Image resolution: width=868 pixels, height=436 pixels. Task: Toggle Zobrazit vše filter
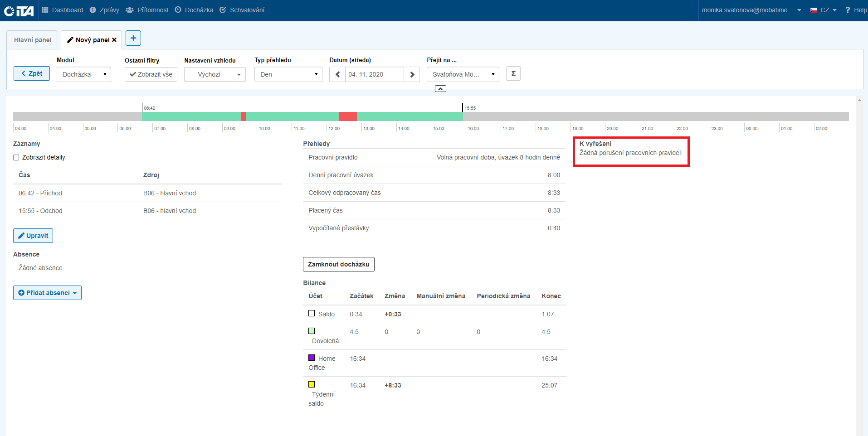(151, 74)
